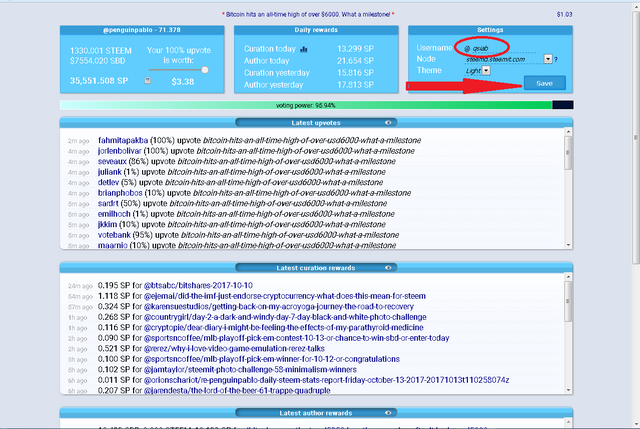640x429 pixels.
Task: Open the @cryptopie dear-diary post link
Action: click(284, 328)
